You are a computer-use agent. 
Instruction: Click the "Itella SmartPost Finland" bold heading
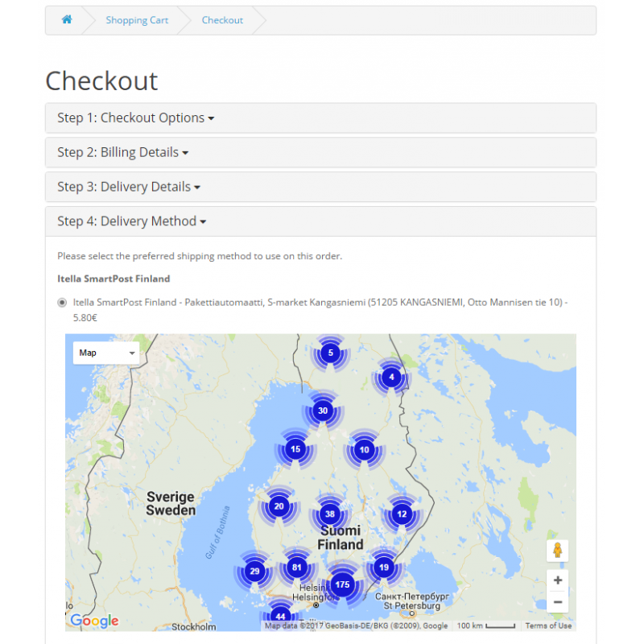114,279
